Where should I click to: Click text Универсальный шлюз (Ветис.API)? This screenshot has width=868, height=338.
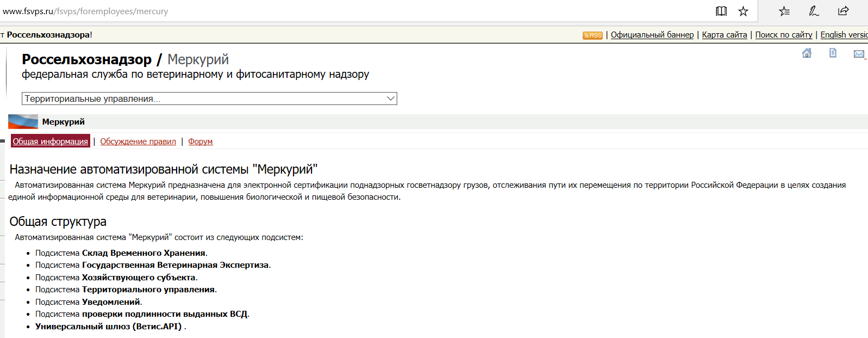[108, 327]
